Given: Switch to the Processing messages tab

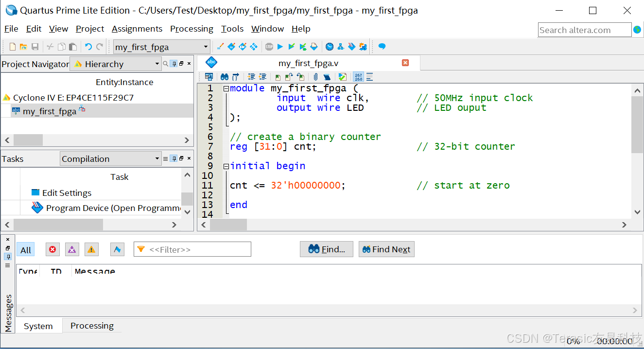Looking at the screenshot, I should [92, 326].
